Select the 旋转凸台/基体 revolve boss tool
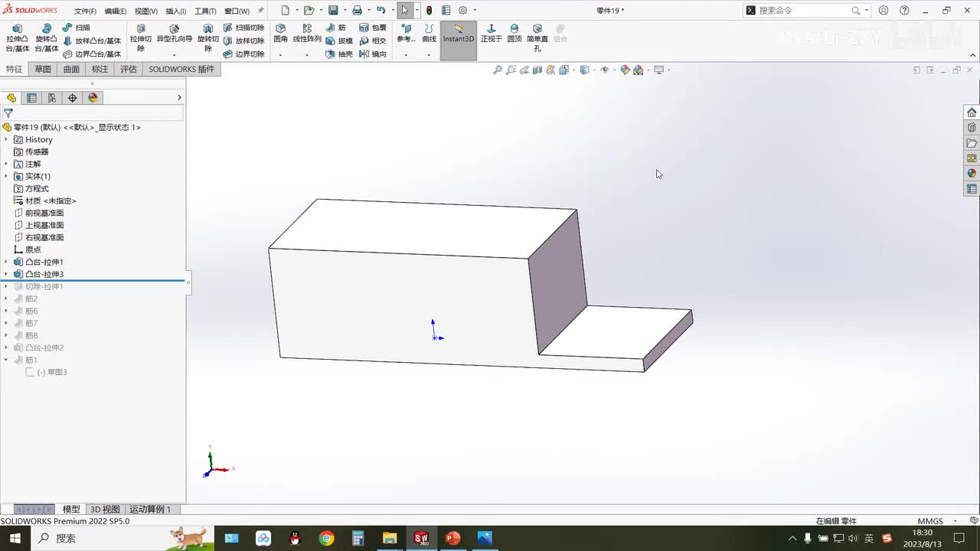 (x=46, y=38)
